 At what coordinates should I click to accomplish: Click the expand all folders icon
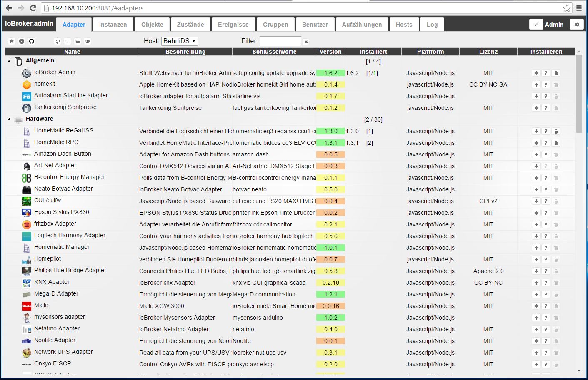pyautogui.click(x=88, y=41)
